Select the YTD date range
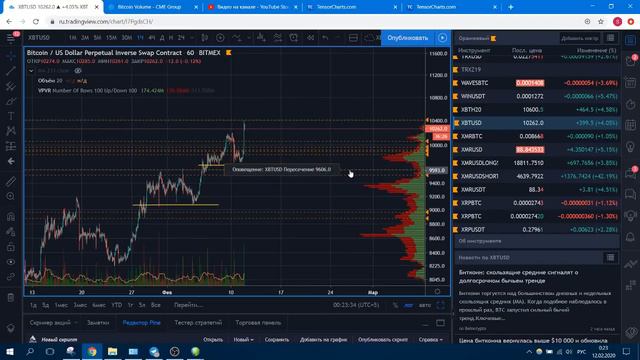Image resolution: width=640 pixels, height=360 pixels. 117,305
